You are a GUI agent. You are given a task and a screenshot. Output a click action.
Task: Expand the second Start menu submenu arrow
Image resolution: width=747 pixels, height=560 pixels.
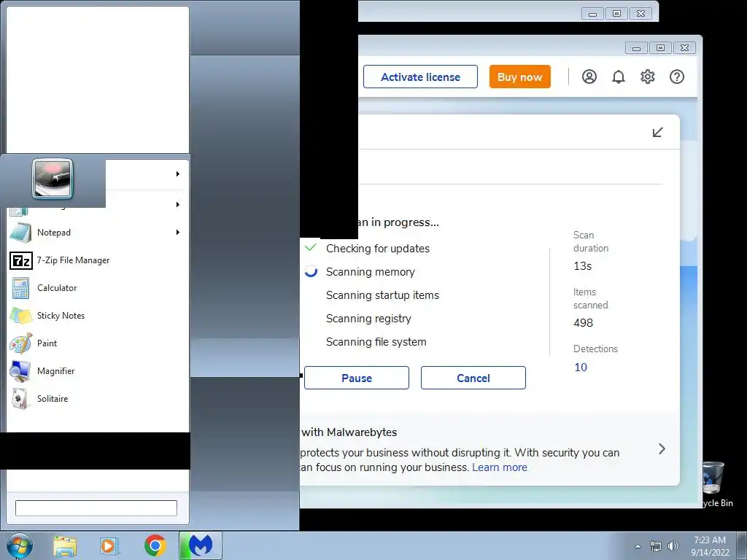[178, 204]
